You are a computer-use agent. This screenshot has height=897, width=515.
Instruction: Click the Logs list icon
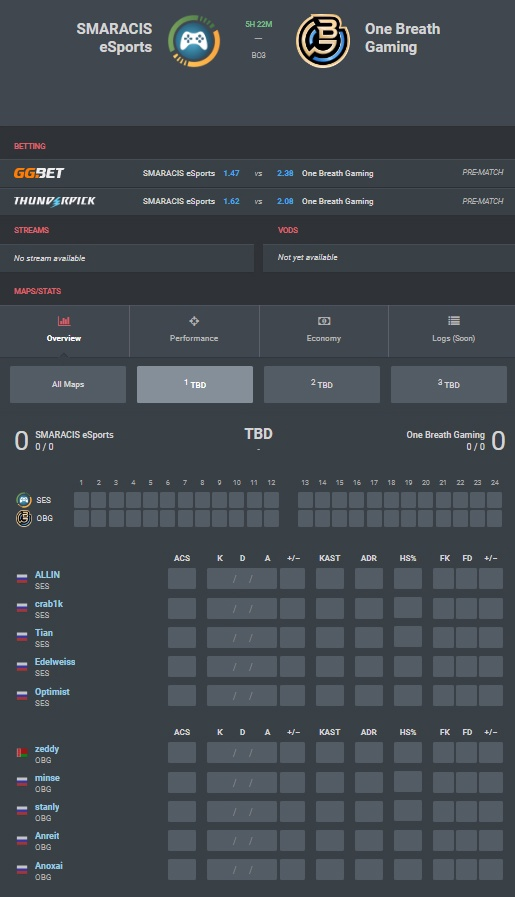[454, 321]
